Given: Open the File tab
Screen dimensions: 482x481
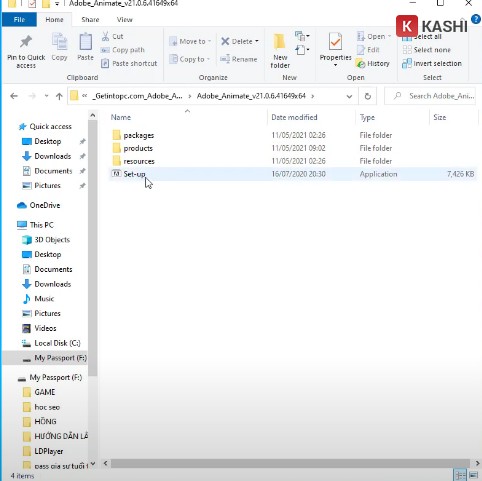Looking at the screenshot, I should pos(19,20).
